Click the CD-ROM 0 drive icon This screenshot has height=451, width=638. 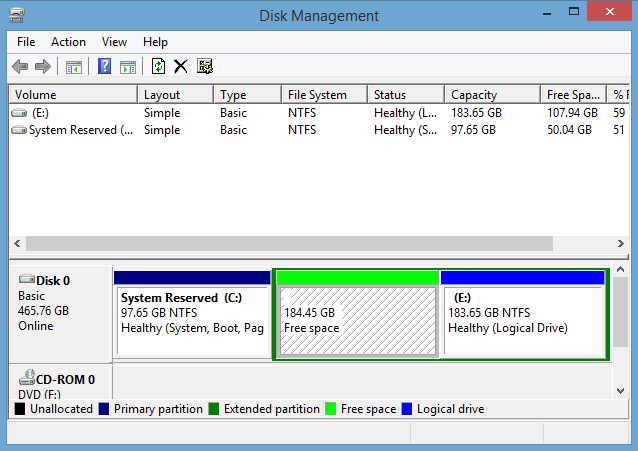tap(27, 377)
